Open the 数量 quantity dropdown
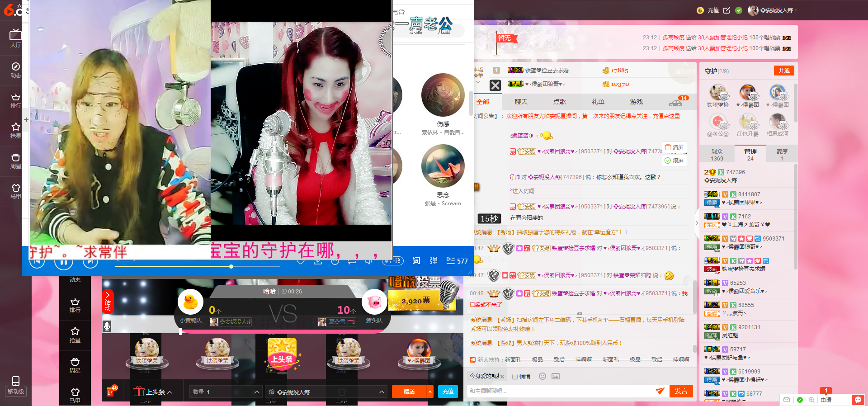The width and height of the screenshot is (868, 406). coord(226,392)
